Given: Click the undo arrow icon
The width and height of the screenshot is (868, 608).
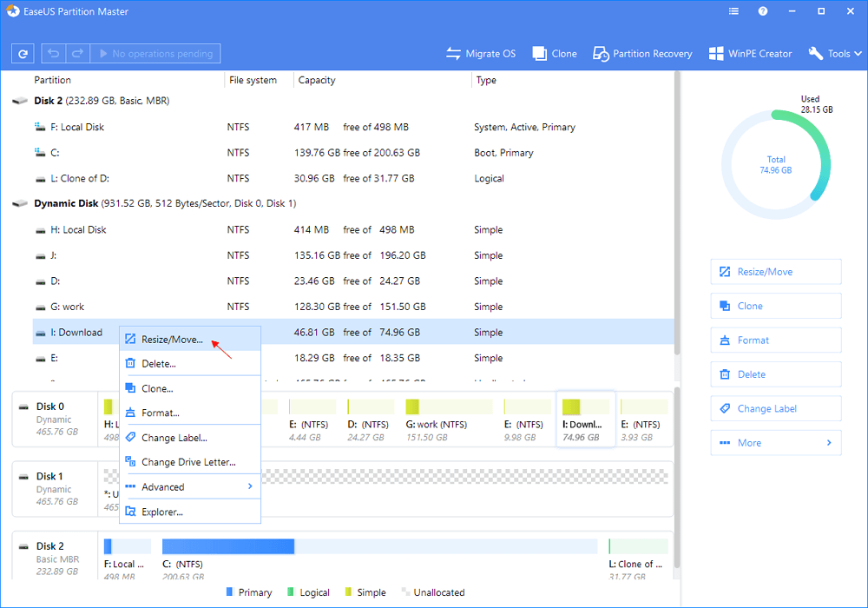Looking at the screenshot, I should (x=52, y=54).
